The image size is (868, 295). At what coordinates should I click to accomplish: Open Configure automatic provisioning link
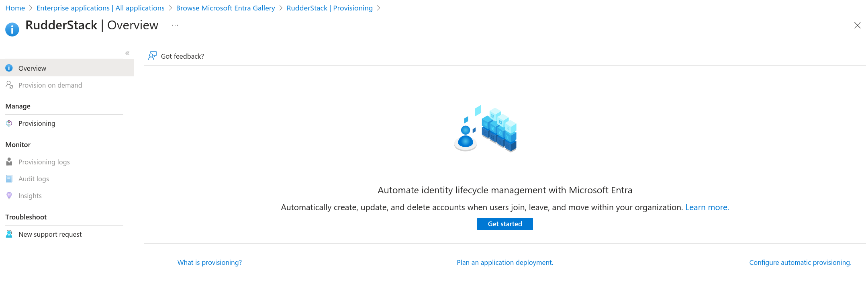(x=800, y=262)
